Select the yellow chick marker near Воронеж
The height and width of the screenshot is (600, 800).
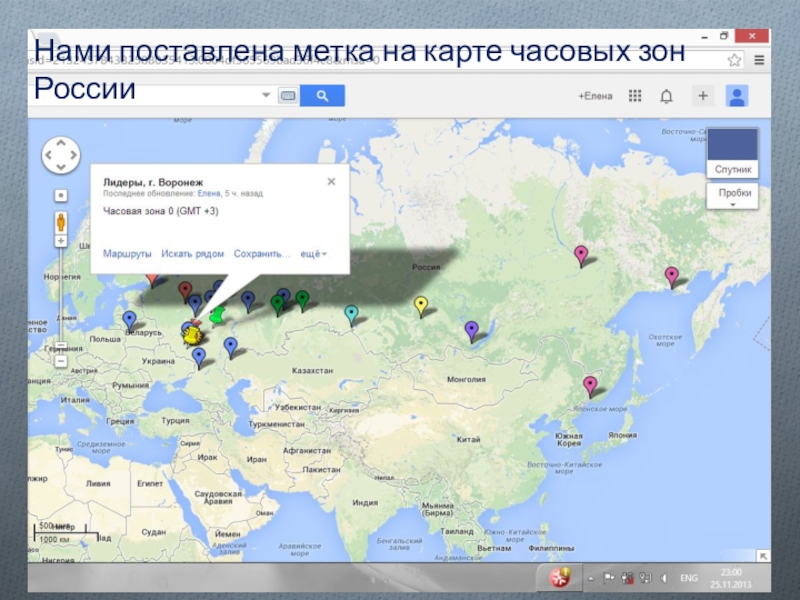pos(191,335)
